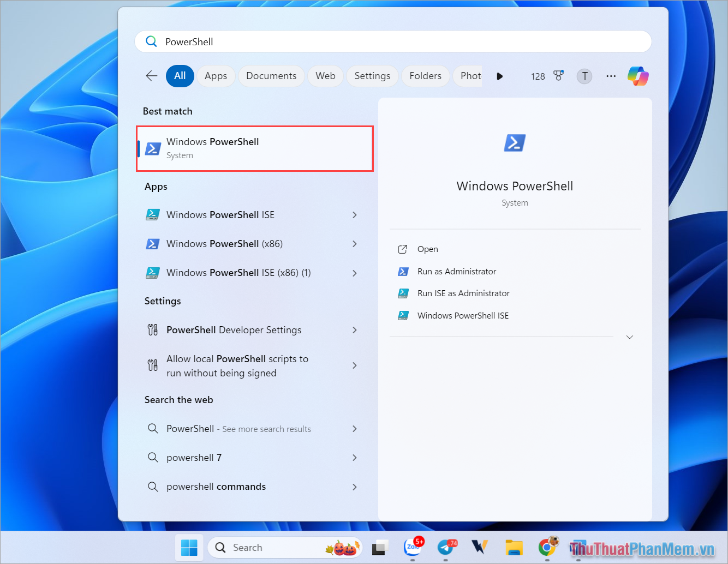Click Open in preview pane
Viewport: 728px width, 564px height.
[x=428, y=249]
